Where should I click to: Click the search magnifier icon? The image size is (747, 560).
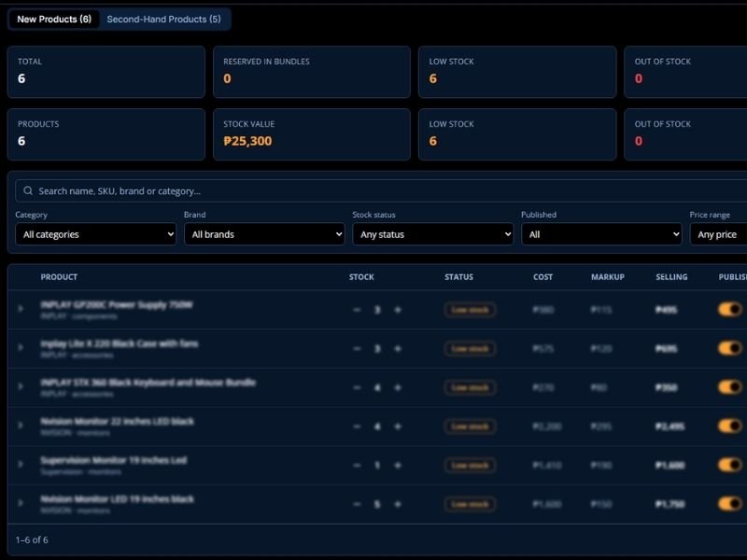[28, 191]
